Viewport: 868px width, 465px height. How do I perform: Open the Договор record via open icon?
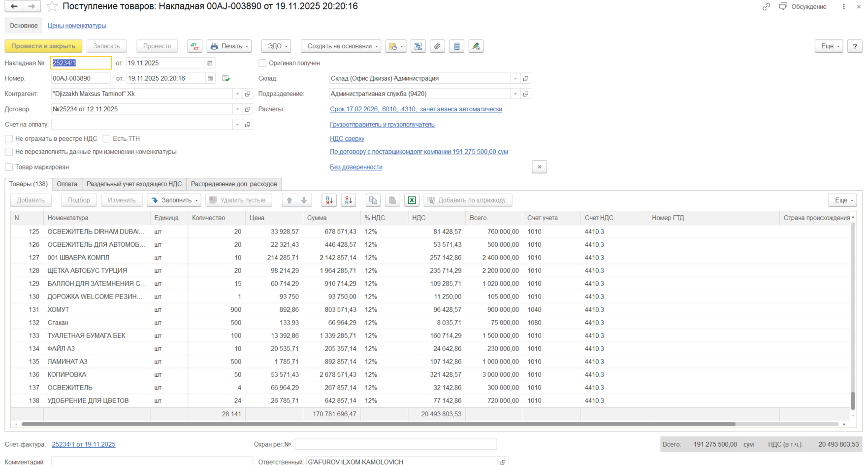click(248, 109)
